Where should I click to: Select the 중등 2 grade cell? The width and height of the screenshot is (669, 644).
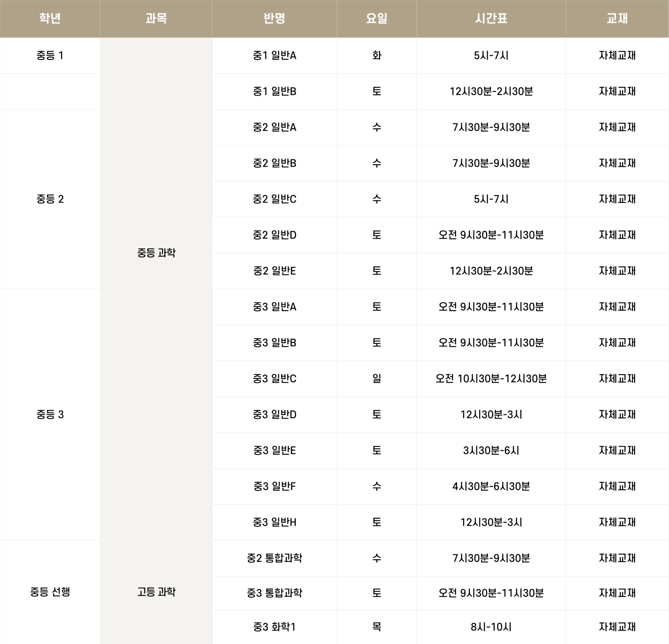[50, 199]
